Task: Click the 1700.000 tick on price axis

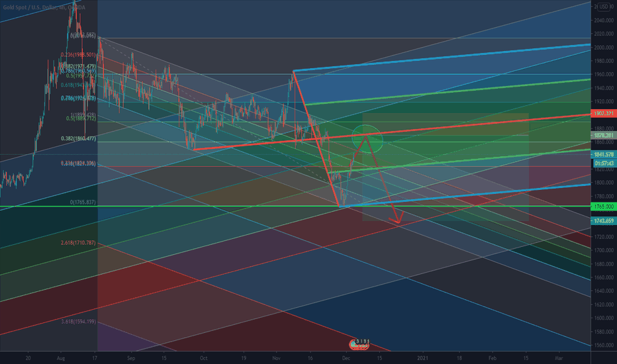Action: (604, 250)
